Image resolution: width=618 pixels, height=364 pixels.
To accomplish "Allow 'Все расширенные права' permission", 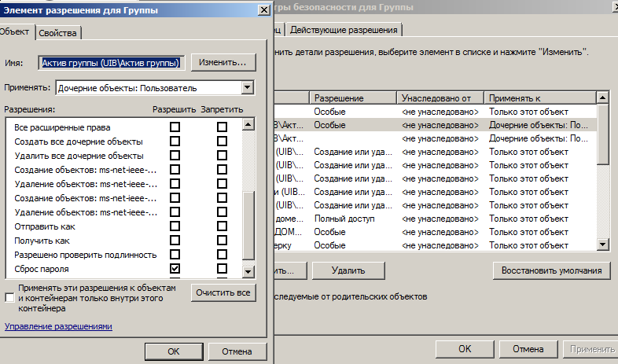I will [175, 127].
